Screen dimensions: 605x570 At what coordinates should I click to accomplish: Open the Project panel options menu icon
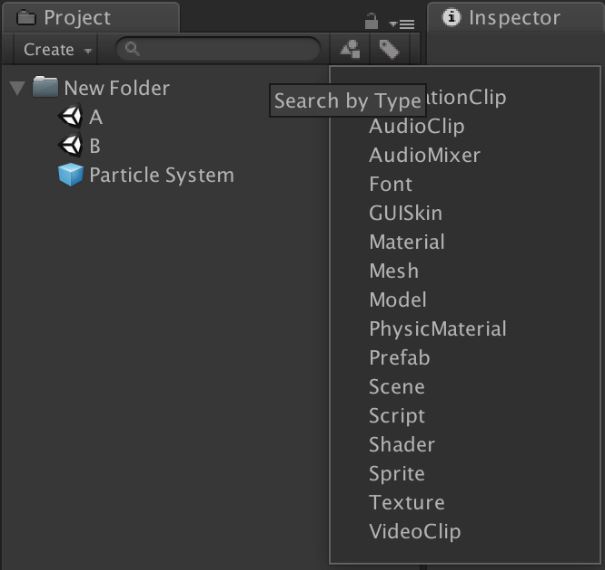402,23
